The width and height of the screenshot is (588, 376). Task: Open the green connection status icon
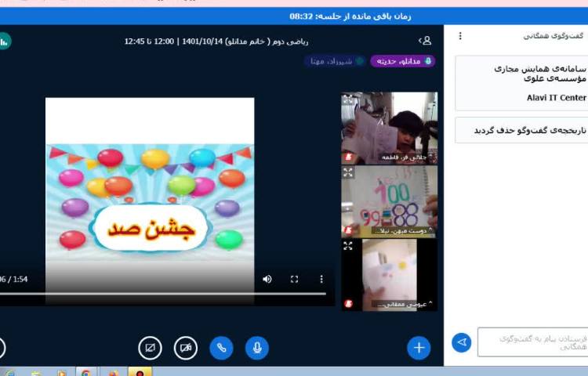click(x=4, y=42)
